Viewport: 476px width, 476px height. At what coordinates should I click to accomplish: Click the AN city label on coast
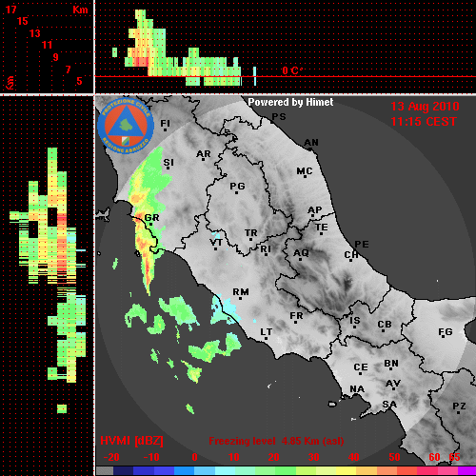click(311, 143)
